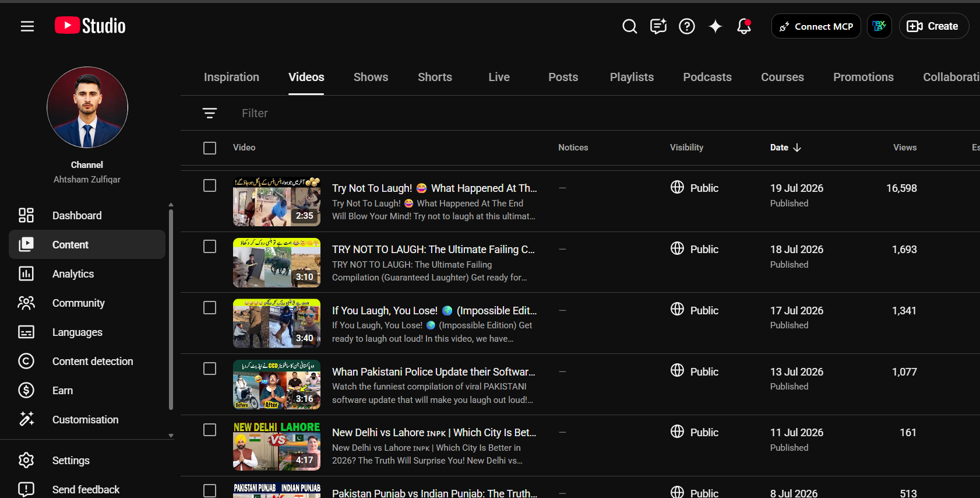Open Analytics in the sidebar
Screen dimensions: 980x498
[87, 274]
